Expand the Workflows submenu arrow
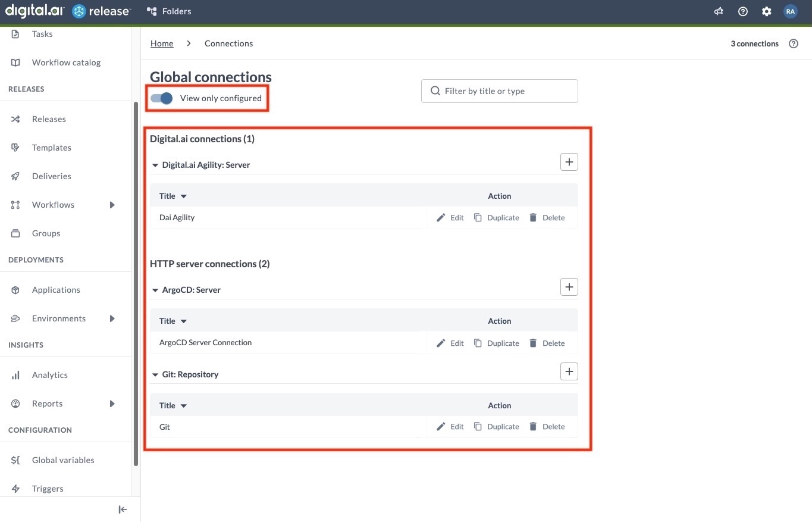Viewport: 812px width, 522px height. [112, 205]
